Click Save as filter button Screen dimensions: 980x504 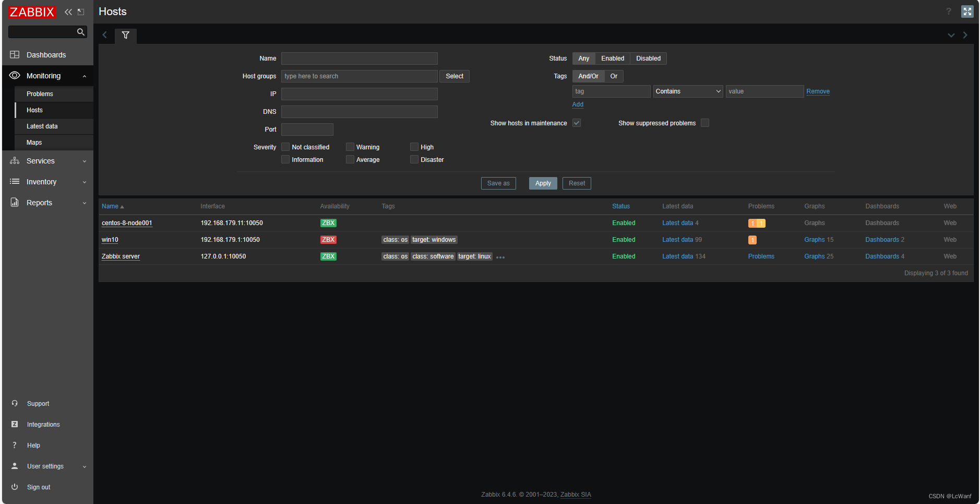tap(498, 183)
